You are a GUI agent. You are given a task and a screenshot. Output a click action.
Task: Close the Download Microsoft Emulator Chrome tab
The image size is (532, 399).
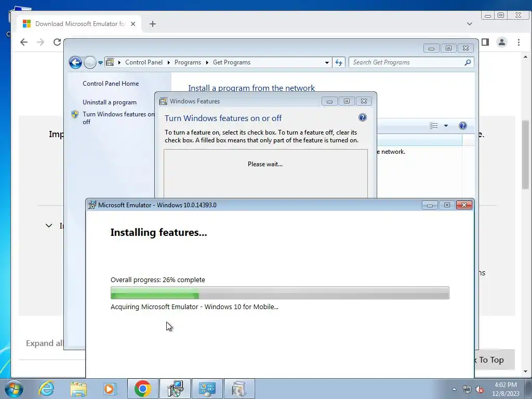(133, 24)
